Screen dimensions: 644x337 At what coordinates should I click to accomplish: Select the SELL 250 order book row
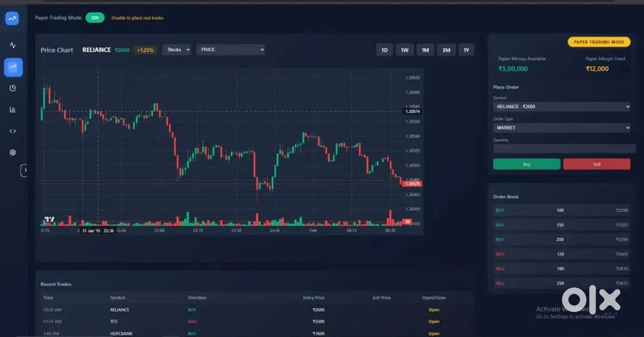click(x=562, y=283)
